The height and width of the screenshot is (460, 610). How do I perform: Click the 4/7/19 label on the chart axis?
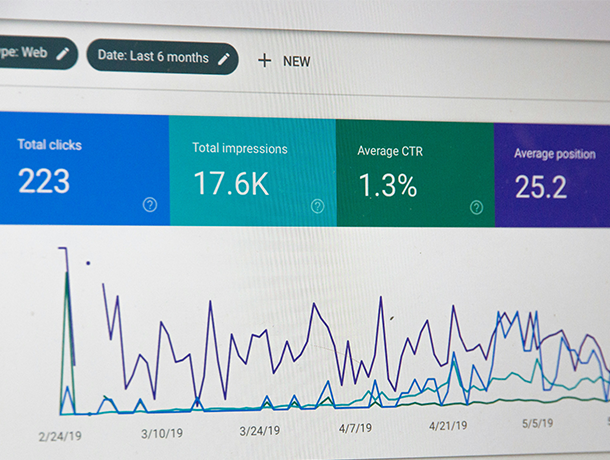(356, 429)
